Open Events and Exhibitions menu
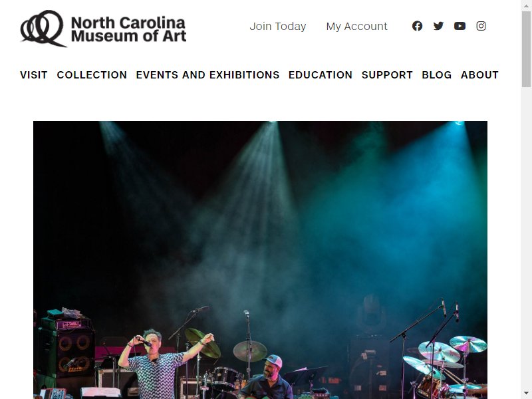The height and width of the screenshot is (399, 532). (207, 75)
